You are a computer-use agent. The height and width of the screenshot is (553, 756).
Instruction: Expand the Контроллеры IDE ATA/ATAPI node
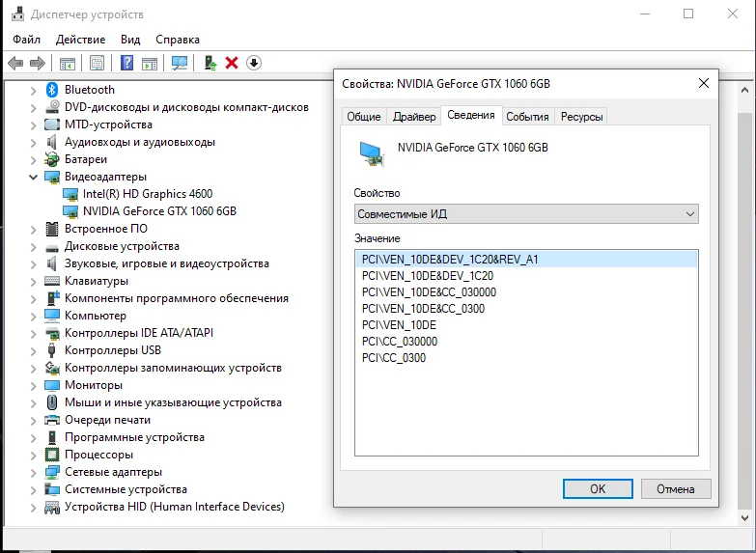33,333
